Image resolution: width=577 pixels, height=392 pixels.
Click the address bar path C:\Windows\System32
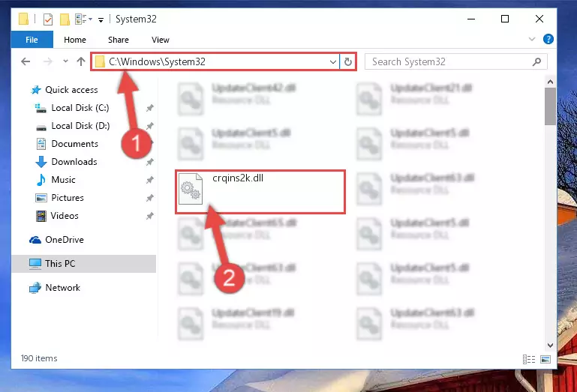click(157, 61)
